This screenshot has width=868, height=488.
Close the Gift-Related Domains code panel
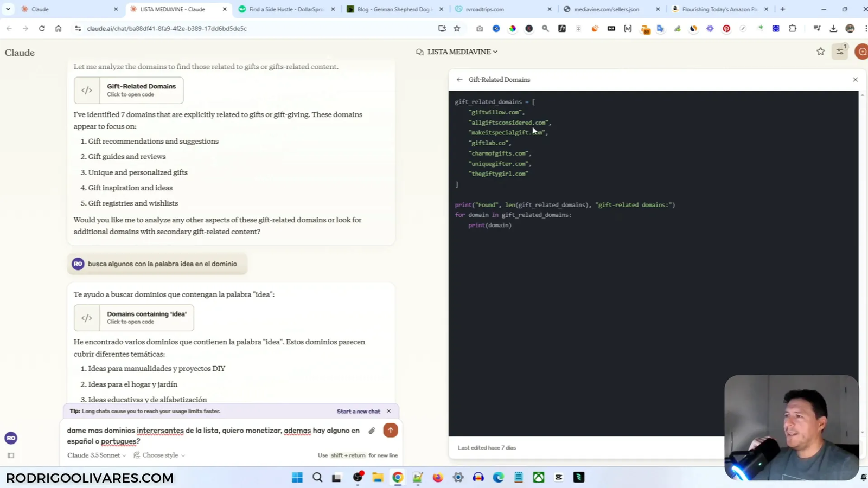click(x=855, y=80)
